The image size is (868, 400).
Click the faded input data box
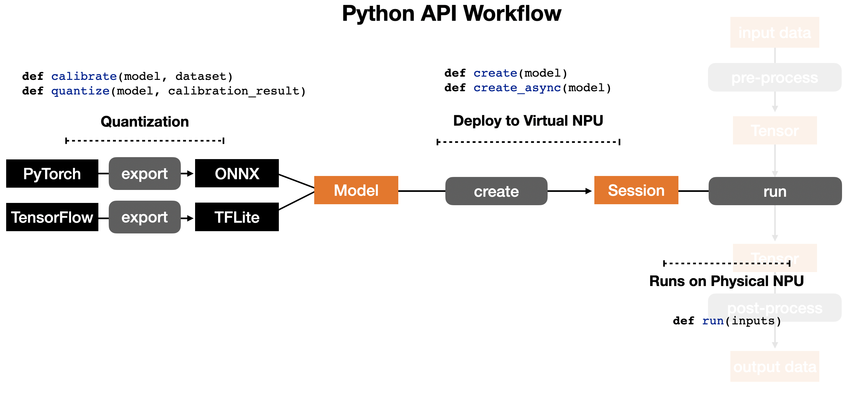pos(775,33)
